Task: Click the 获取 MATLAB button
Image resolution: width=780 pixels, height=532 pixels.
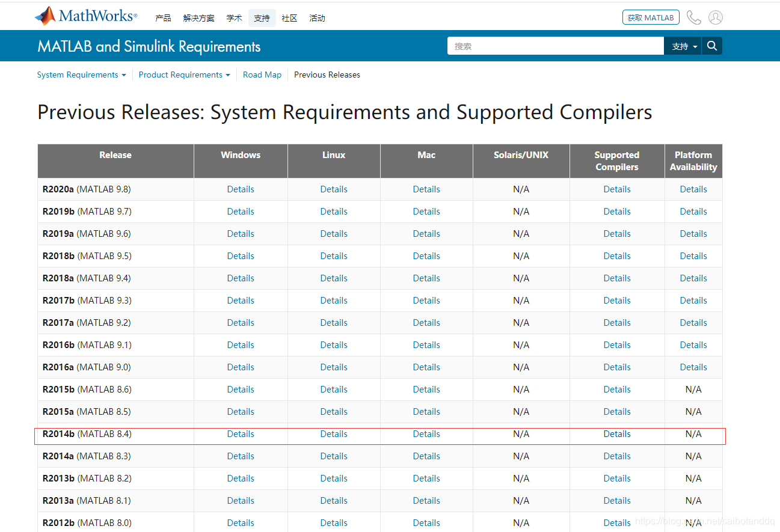Action: click(x=650, y=17)
